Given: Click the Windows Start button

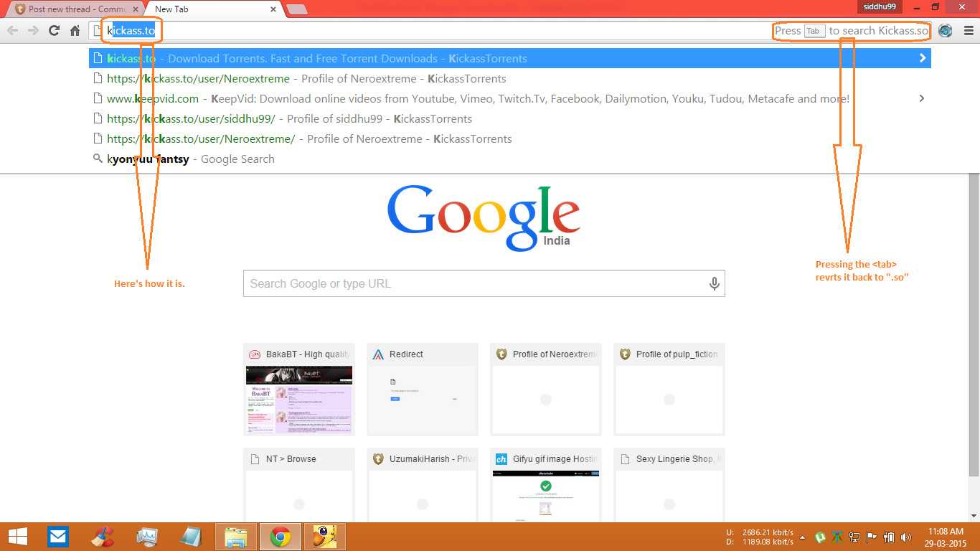Looking at the screenshot, I should [x=17, y=536].
